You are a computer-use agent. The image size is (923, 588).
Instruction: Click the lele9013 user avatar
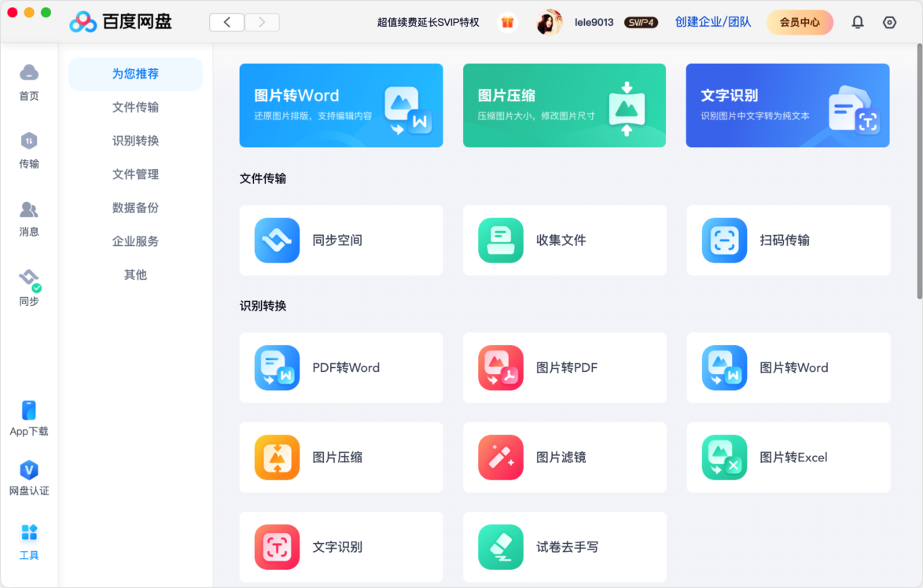pos(549,22)
